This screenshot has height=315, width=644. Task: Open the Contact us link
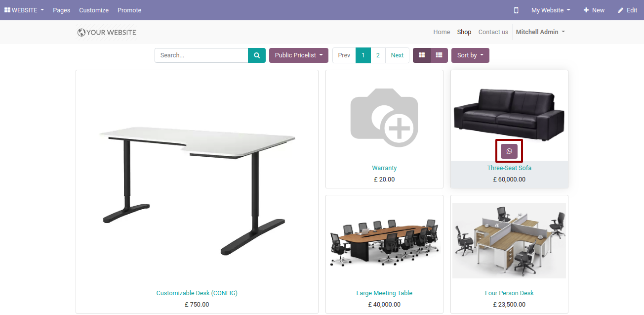tap(493, 32)
